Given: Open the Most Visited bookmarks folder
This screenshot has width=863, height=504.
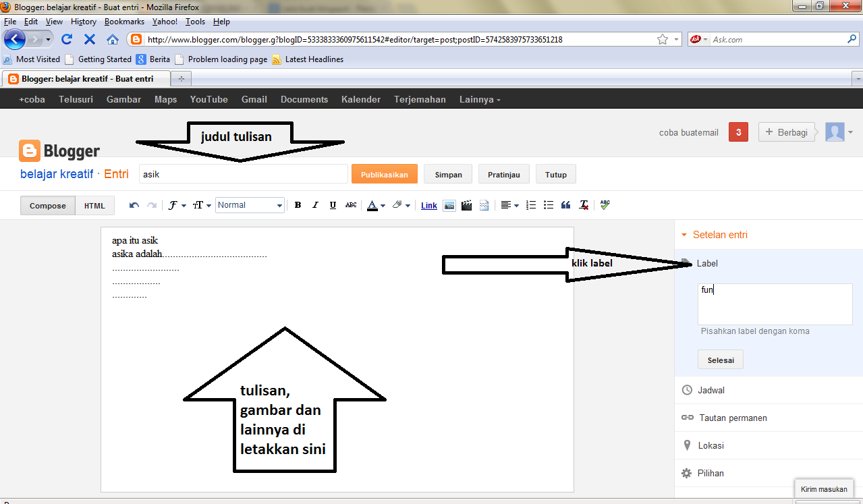Looking at the screenshot, I should [x=31, y=59].
